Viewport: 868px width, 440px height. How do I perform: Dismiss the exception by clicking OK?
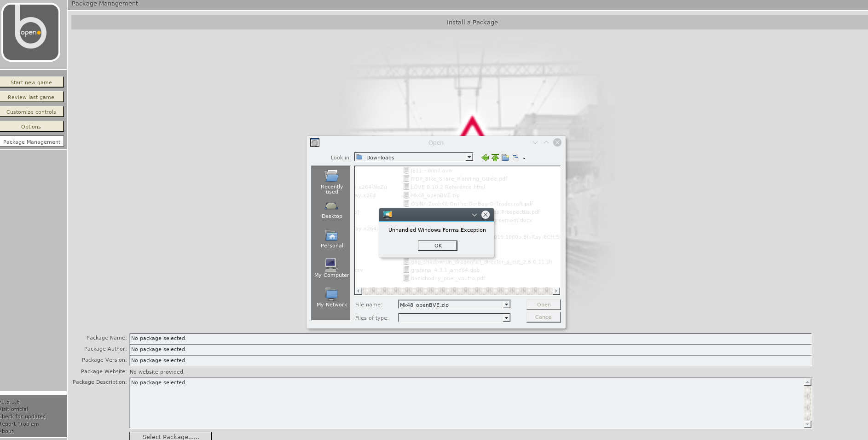tap(437, 245)
